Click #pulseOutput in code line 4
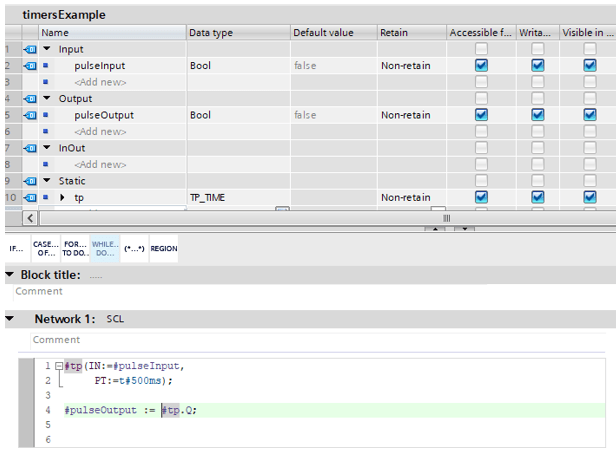 tap(100, 410)
